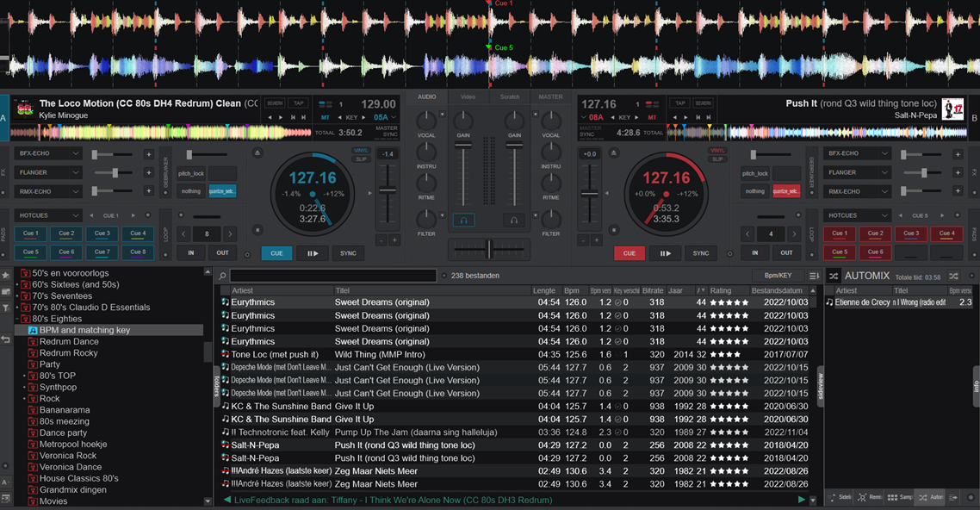The height and width of the screenshot is (510, 980).
Task: Click the search magnifier icon in browser
Action: pos(222,276)
